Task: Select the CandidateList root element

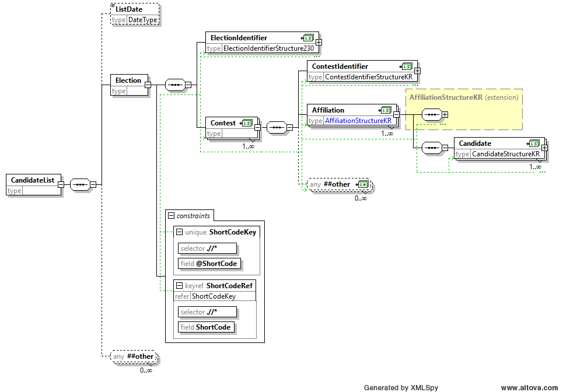Action: pyautogui.click(x=34, y=185)
